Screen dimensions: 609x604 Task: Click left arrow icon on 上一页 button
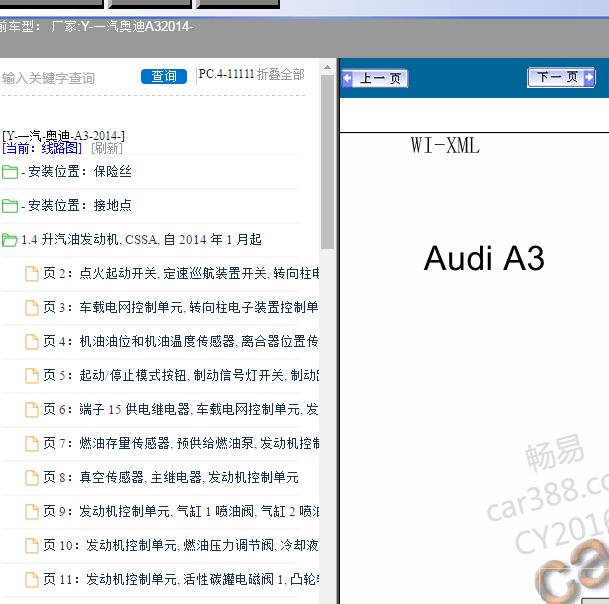pos(347,78)
